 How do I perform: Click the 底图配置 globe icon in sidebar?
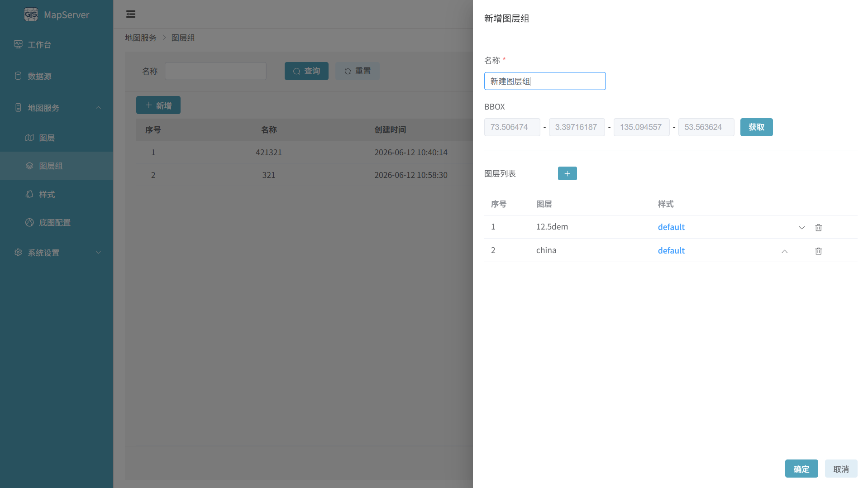[x=29, y=222]
